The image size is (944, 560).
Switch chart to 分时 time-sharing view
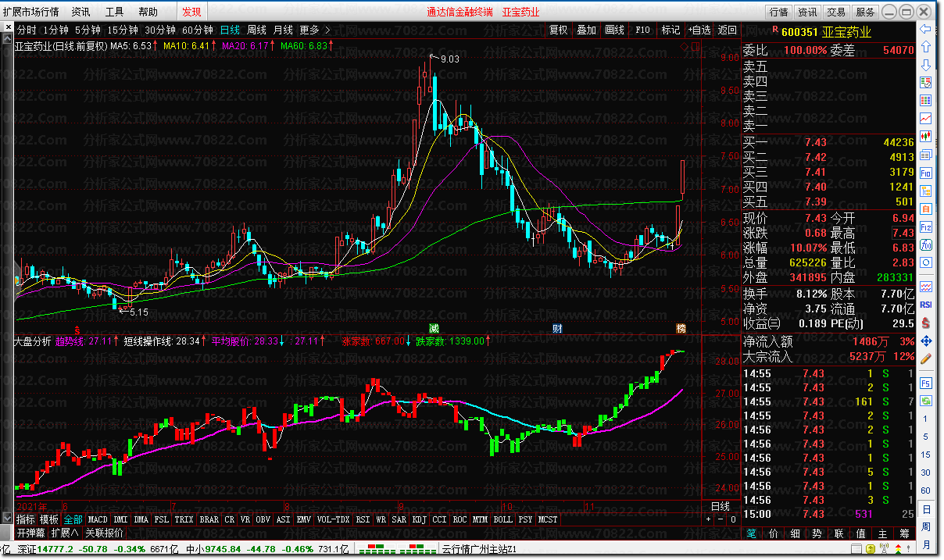click(x=27, y=30)
